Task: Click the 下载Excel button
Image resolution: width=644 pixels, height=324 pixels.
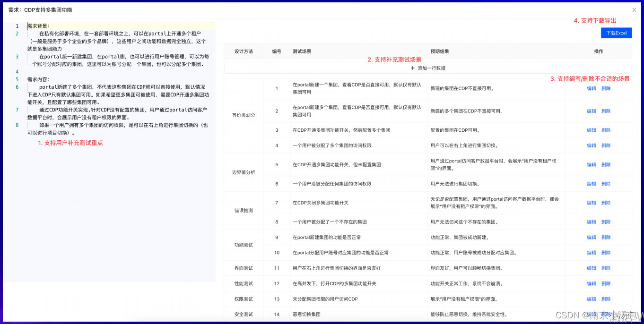Action: tap(616, 33)
